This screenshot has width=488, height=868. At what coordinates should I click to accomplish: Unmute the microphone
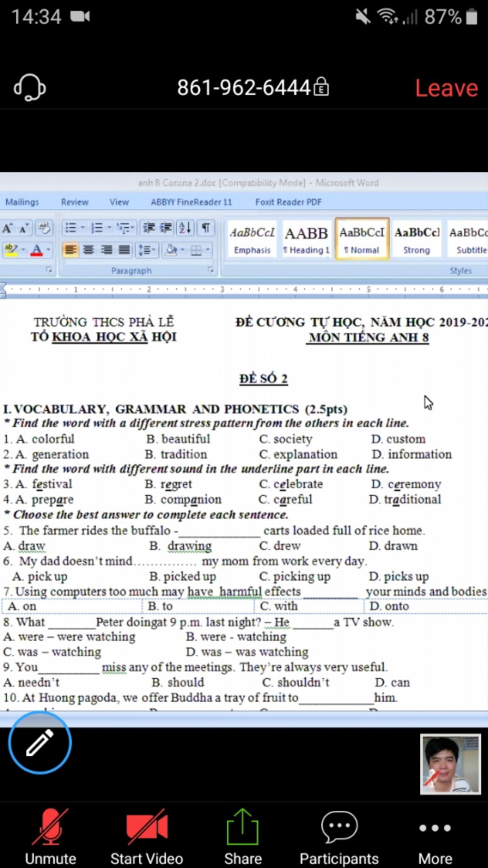click(51, 837)
